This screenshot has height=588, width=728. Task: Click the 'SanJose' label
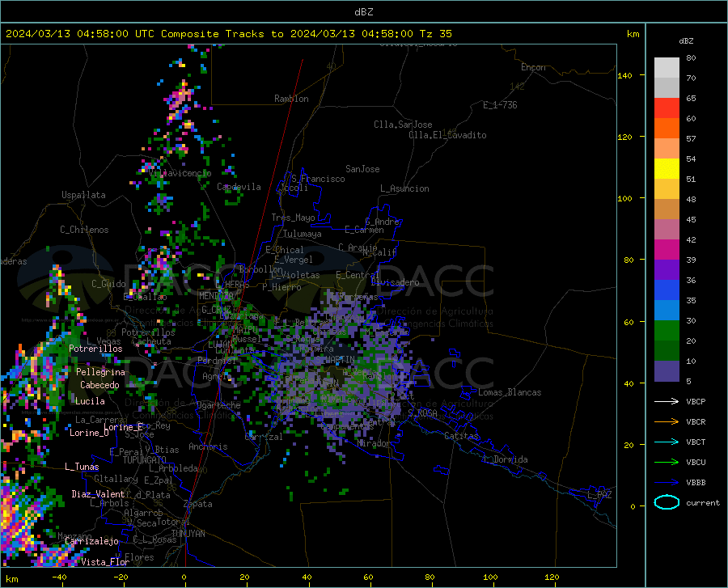[362, 169]
